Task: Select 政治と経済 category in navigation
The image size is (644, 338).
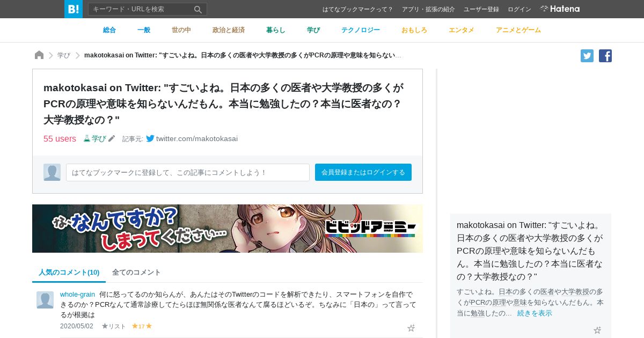Action: [x=229, y=30]
